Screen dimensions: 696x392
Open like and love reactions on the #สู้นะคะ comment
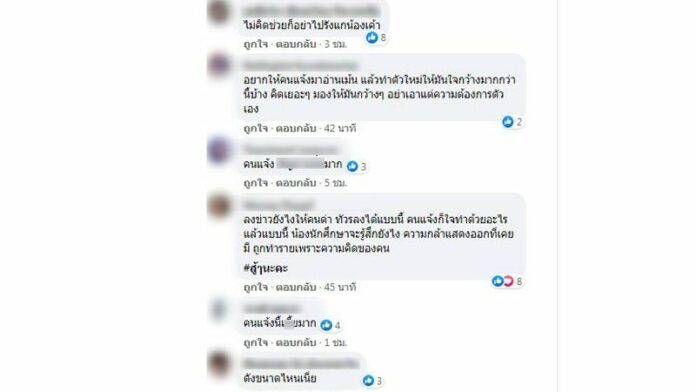click(x=508, y=281)
